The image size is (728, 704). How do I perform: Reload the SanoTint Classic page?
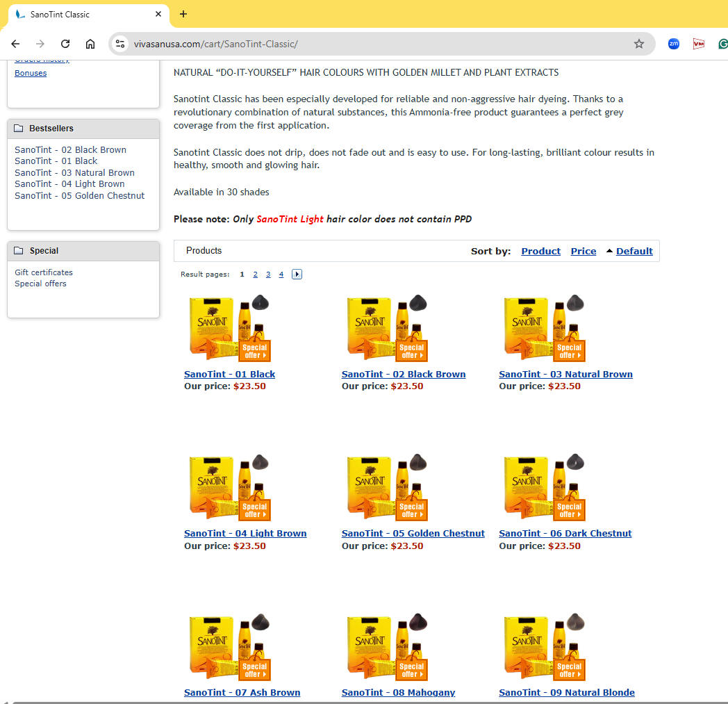65,44
